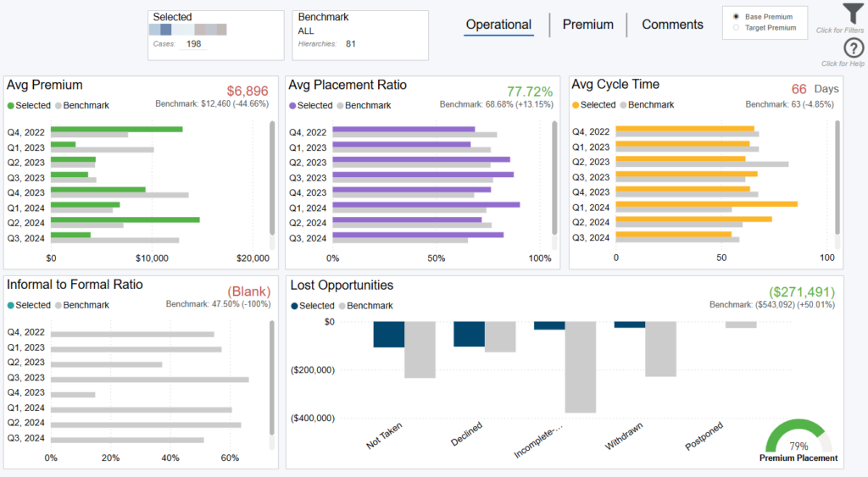Screen dimensions: 868x477
Task: Switch to the Comments tab
Action: tap(672, 25)
